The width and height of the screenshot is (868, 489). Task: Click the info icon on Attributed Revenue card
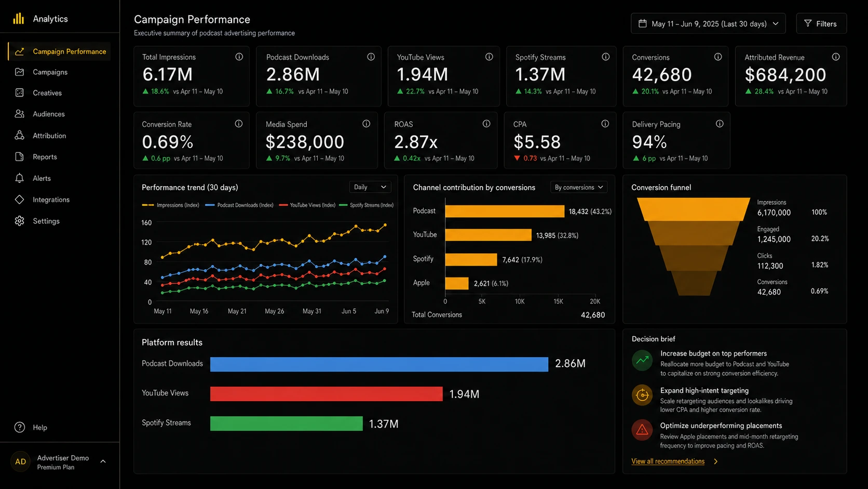click(835, 57)
